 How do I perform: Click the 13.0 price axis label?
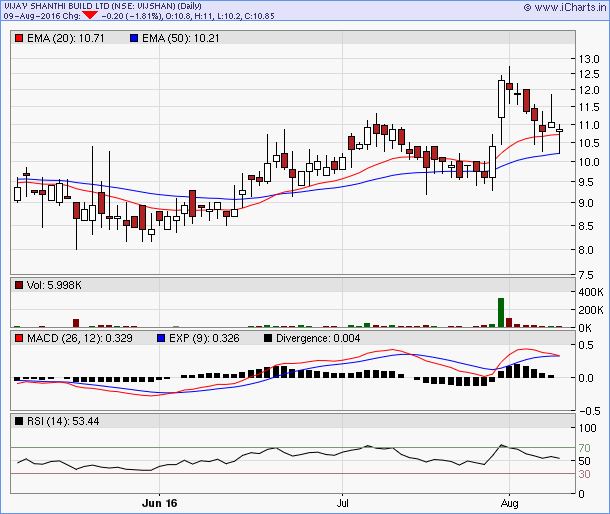[x=589, y=59]
